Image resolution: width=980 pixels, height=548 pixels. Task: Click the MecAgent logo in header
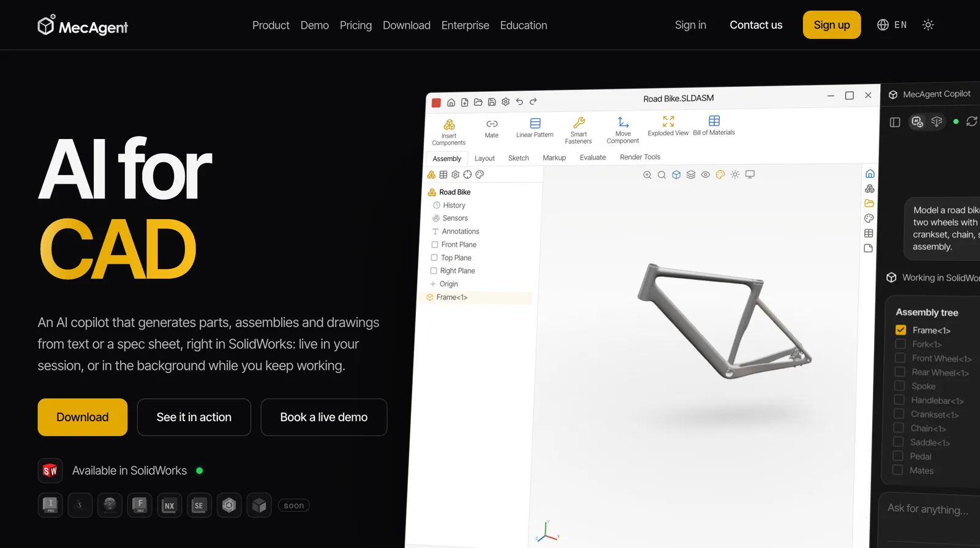coord(83,26)
